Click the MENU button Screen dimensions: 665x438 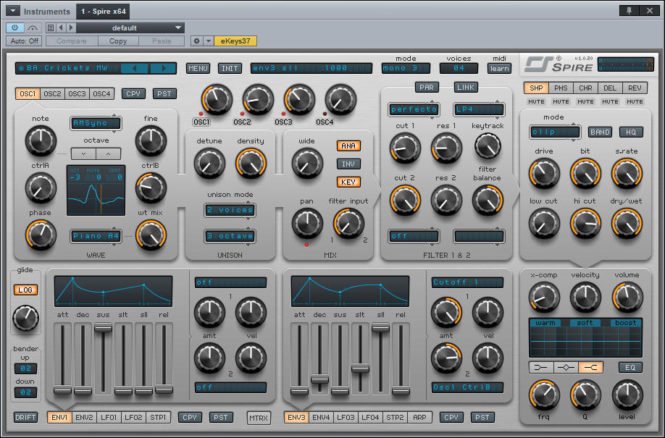click(198, 68)
